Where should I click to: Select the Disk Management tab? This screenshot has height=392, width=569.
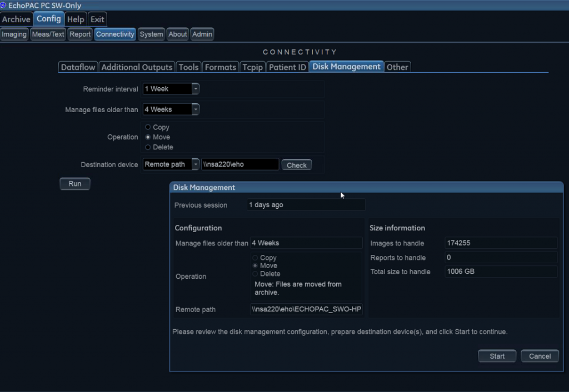click(x=347, y=67)
